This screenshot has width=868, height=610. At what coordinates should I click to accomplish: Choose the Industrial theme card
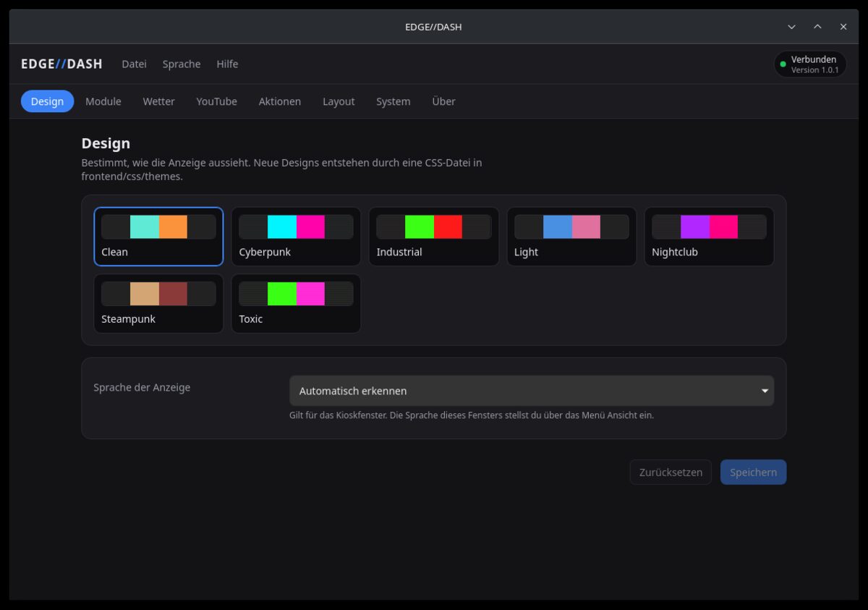pyautogui.click(x=433, y=237)
